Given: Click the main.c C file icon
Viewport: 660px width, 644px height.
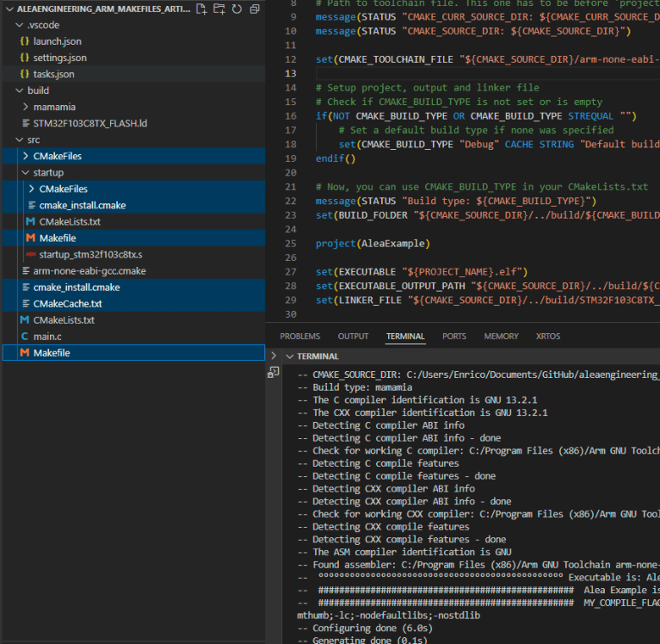Looking at the screenshot, I should pos(24,337).
